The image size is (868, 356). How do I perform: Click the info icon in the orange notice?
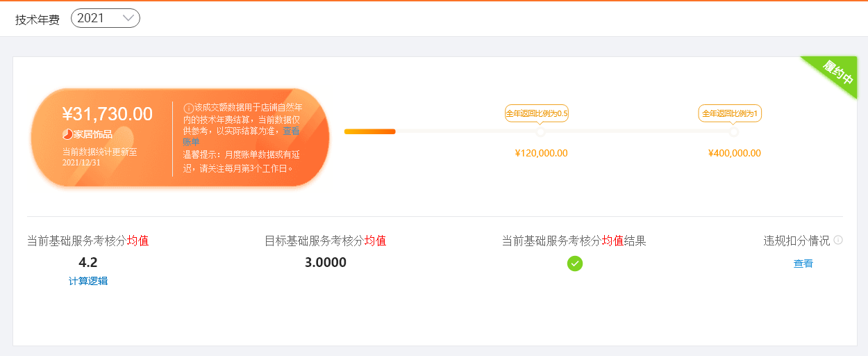point(188,108)
